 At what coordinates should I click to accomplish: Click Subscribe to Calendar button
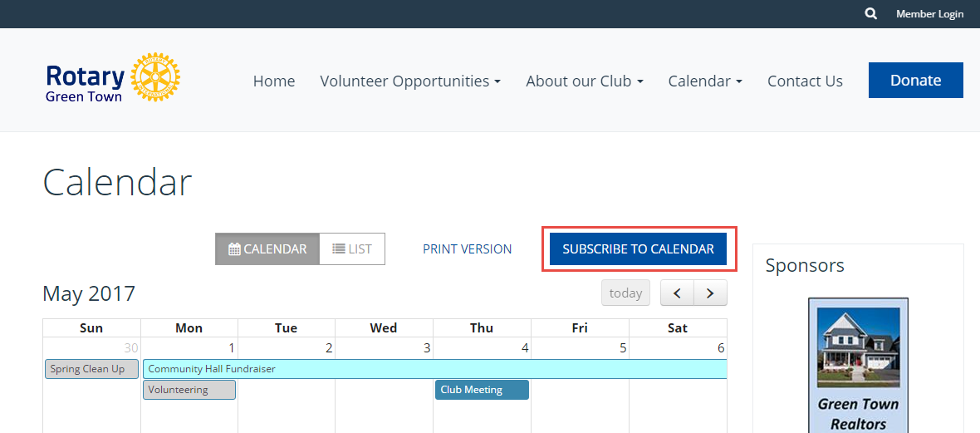(x=638, y=248)
